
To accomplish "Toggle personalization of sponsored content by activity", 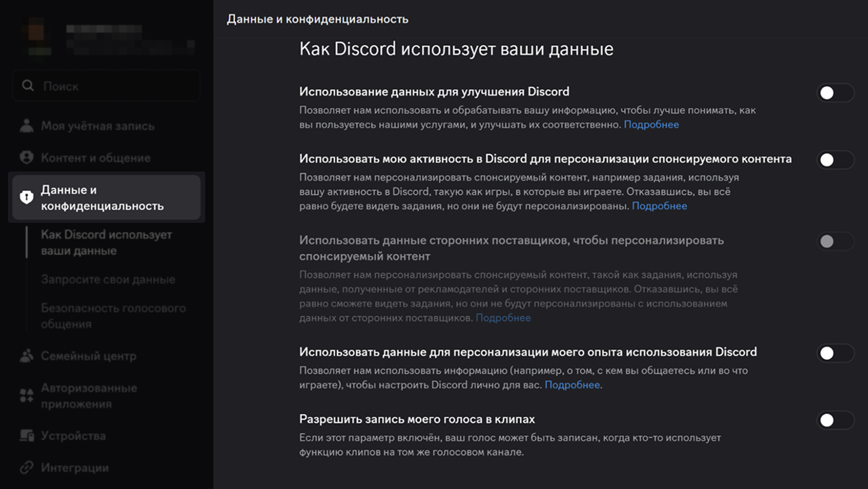I will [x=835, y=160].
